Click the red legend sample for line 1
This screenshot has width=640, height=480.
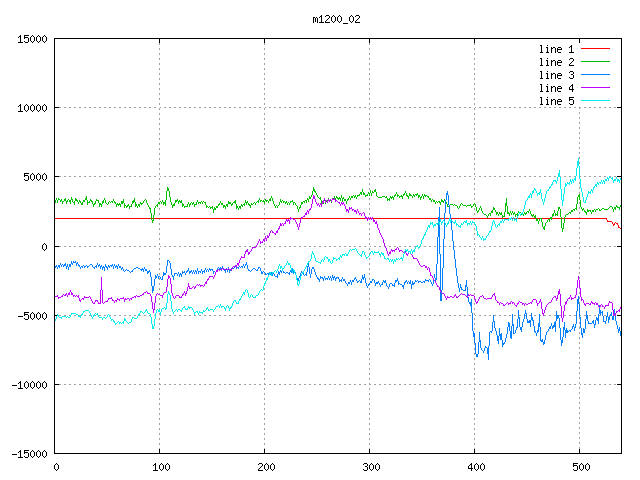[595, 49]
